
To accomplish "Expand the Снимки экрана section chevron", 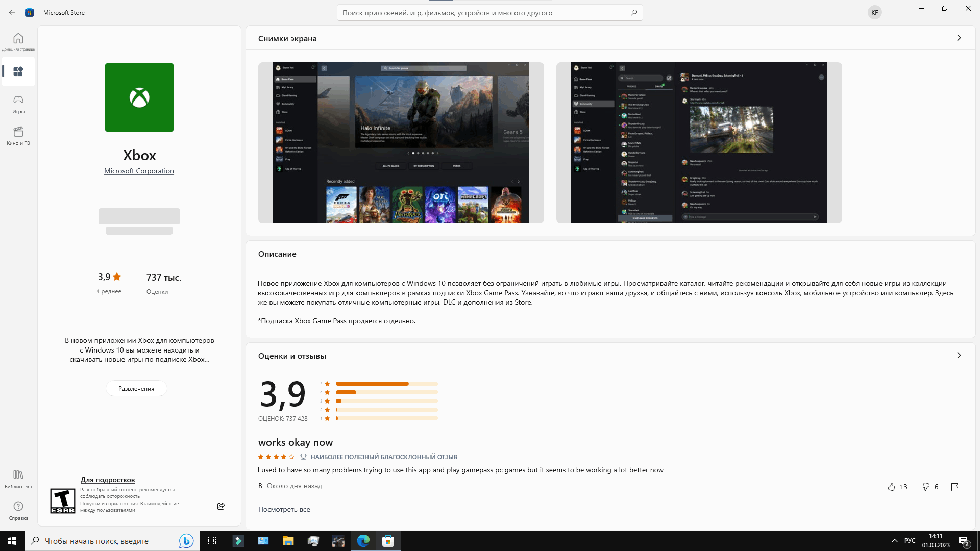I will click(x=959, y=38).
